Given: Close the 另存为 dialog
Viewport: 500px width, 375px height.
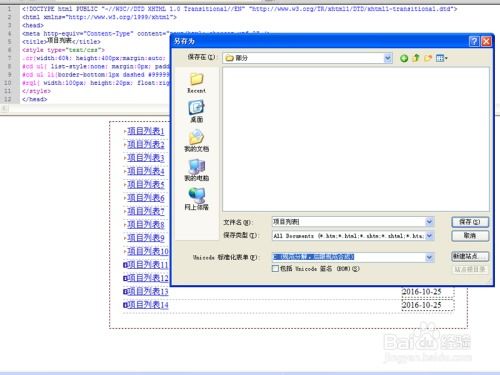Looking at the screenshot, I should (486, 41).
